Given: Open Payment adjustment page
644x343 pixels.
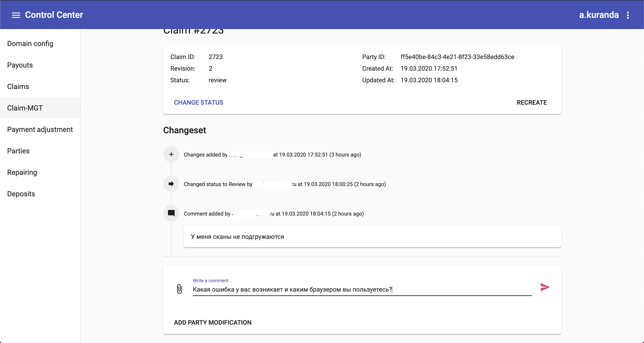Looking at the screenshot, I should click(40, 129).
